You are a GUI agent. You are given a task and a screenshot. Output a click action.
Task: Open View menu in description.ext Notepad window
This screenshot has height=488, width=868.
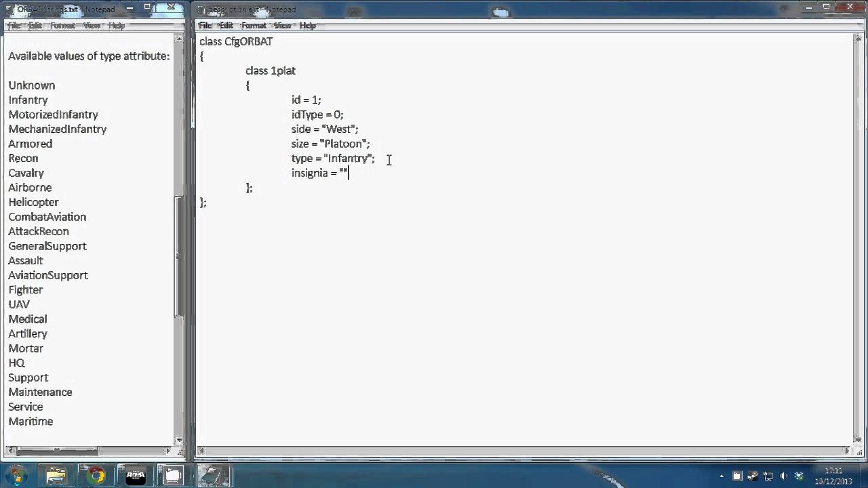pyautogui.click(x=283, y=26)
